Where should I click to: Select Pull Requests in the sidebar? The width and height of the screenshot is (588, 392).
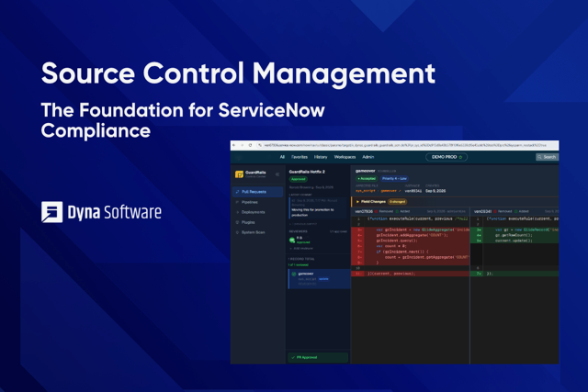coord(257,192)
